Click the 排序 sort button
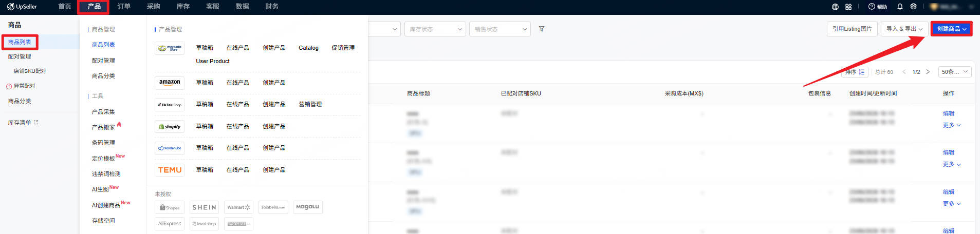This screenshot has width=980, height=234. (855, 72)
